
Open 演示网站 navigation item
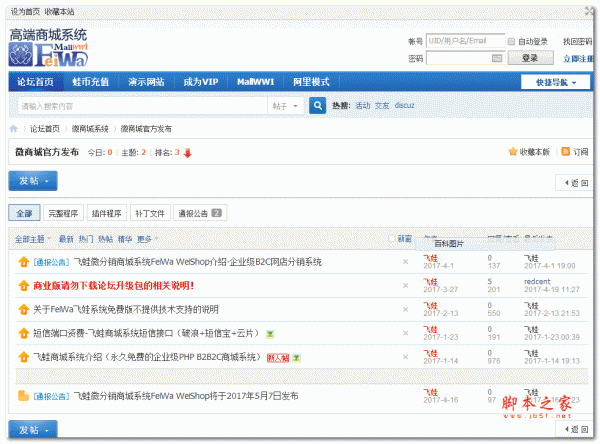click(146, 82)
